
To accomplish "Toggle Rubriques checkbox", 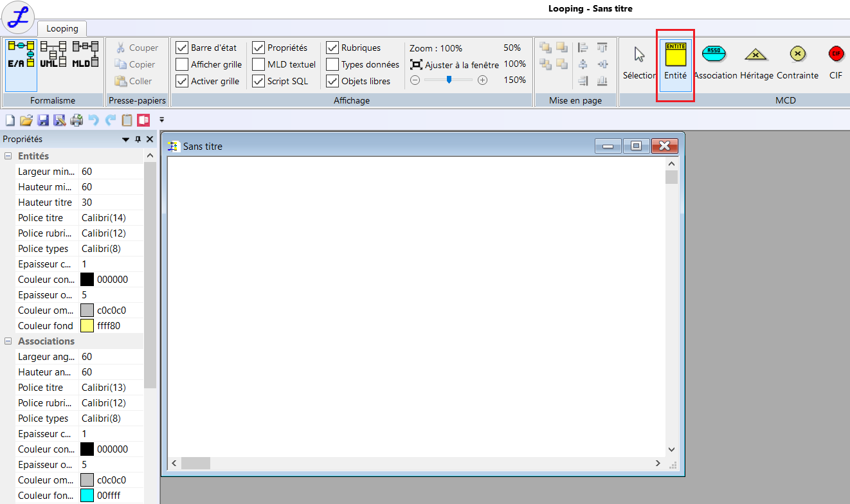I will click(332, 48).
